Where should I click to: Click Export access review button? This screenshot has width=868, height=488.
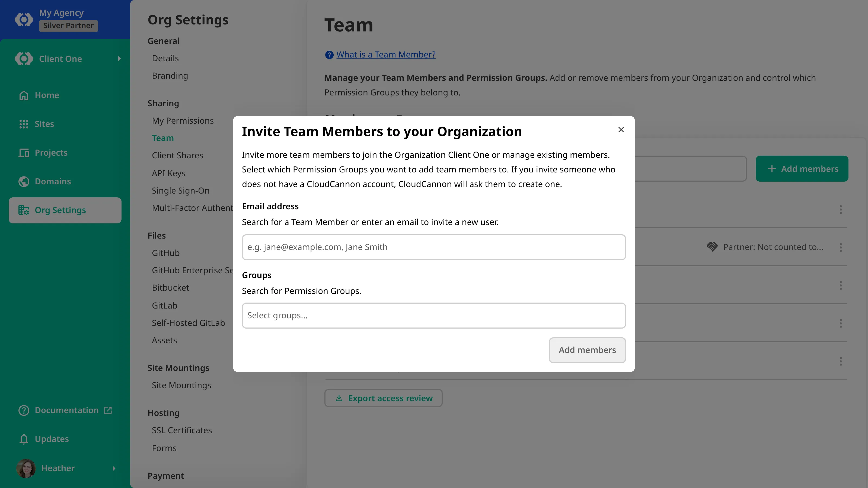coord(383,398)
